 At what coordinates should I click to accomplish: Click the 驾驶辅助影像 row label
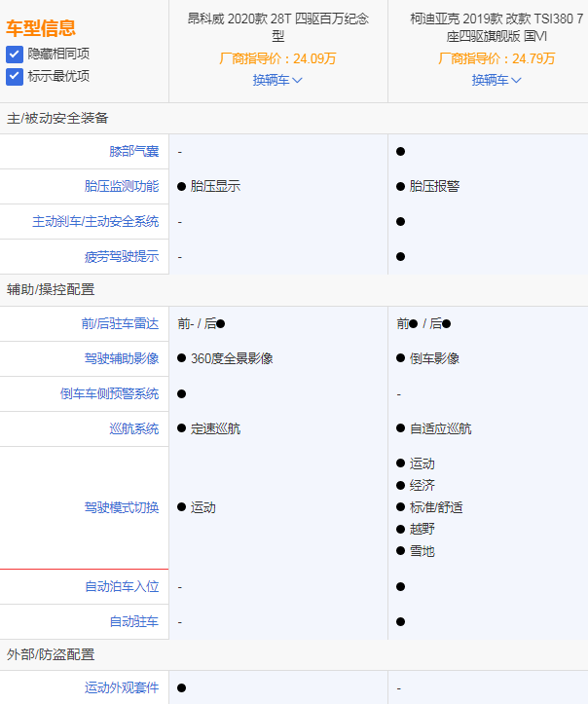point(121,359)
